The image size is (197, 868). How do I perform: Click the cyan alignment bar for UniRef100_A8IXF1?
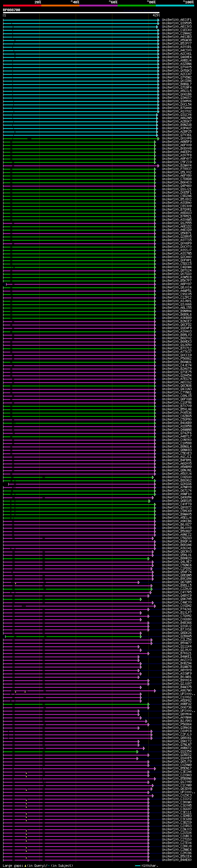coord(80,20)
